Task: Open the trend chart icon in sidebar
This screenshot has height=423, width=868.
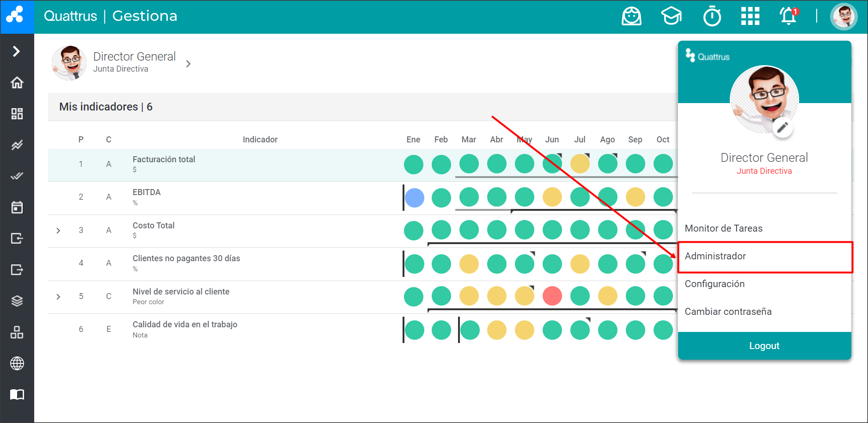Action: (x=17, y=145)
